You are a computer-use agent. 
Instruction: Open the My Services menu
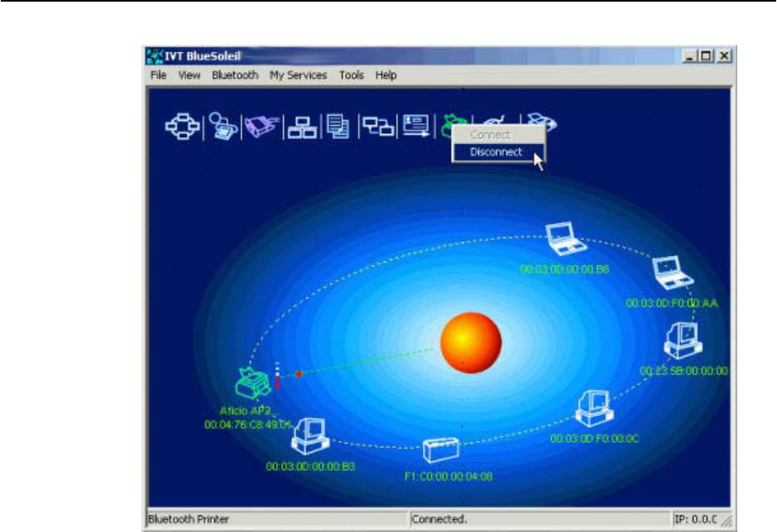click(298, 75)
